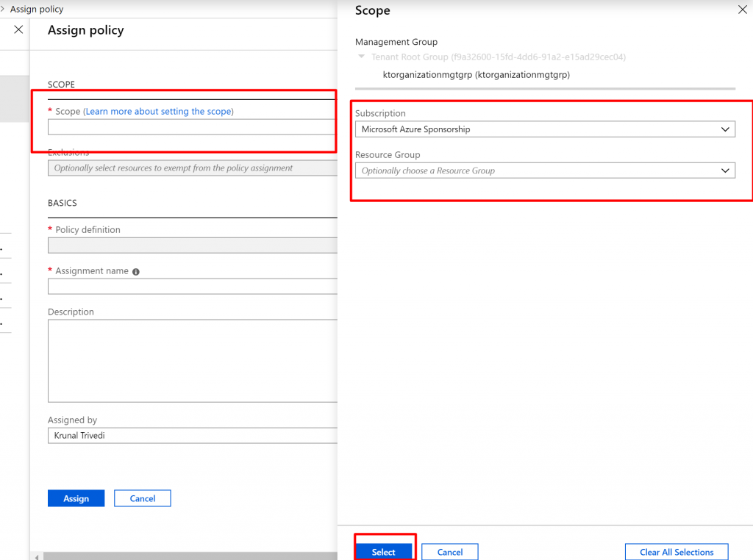The image size is (753, 560).
Task: Close the Scope panel with X icon
Action: pyautogui.click(x=741, y=10)
